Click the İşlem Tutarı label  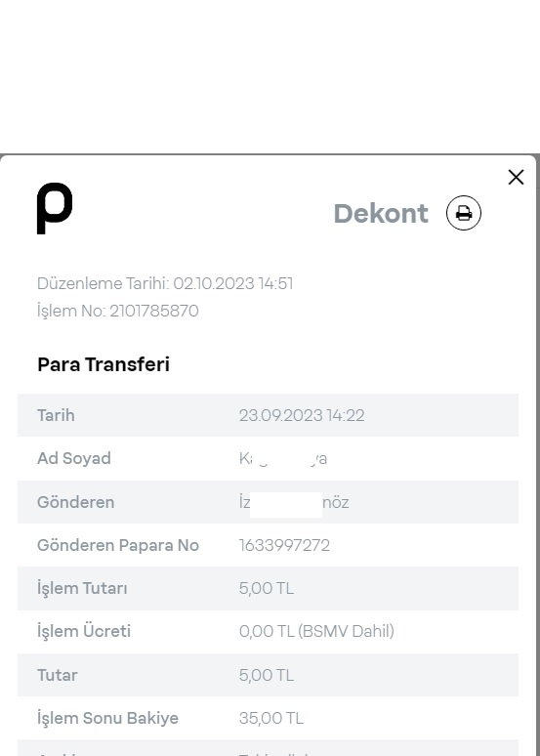[x=82, y=589]
